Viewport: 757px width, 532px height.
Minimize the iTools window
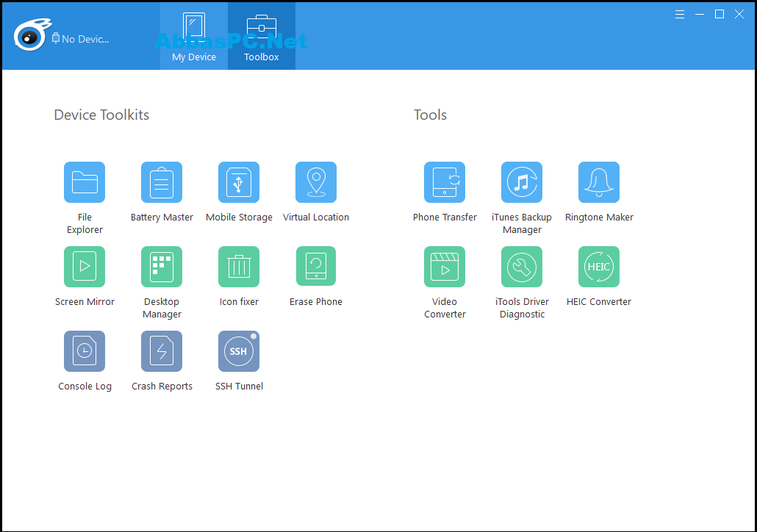pyautogui.click(x=700, y=15)
